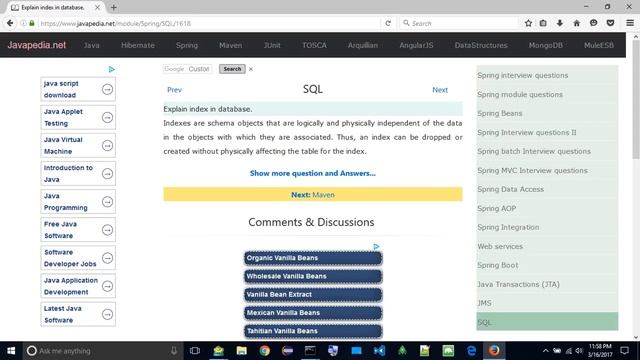640x360 pixels.
Task: Open the JUnit menu in navbar
Action: [272, 45]
